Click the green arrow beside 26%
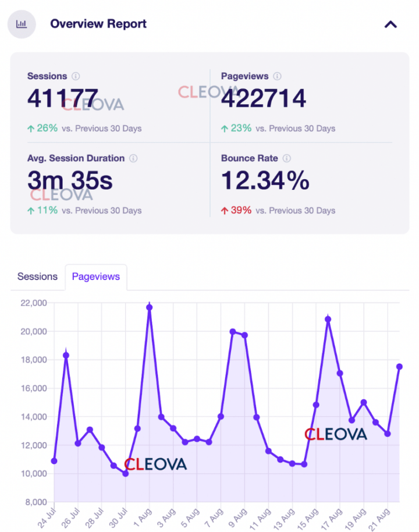Image resolution: width=419 pixels, height=532 pixels. (x=31, y=129)
